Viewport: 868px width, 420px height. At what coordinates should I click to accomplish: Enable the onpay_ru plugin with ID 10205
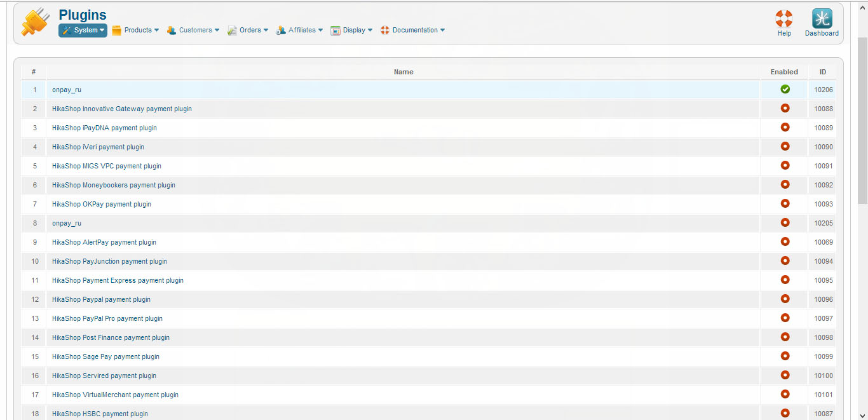[x=785, y=222]
